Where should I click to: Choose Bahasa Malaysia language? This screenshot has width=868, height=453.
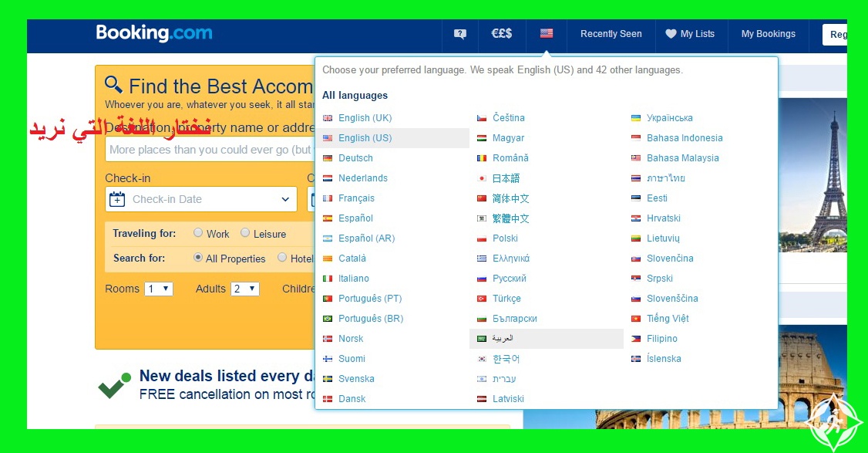coord(682,158)
